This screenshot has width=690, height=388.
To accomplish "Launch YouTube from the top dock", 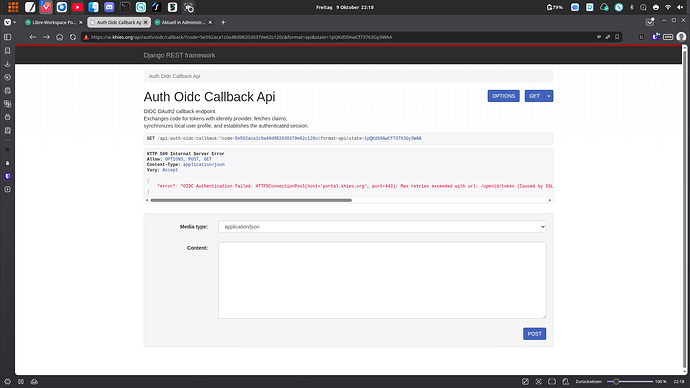I will point(77,7).
